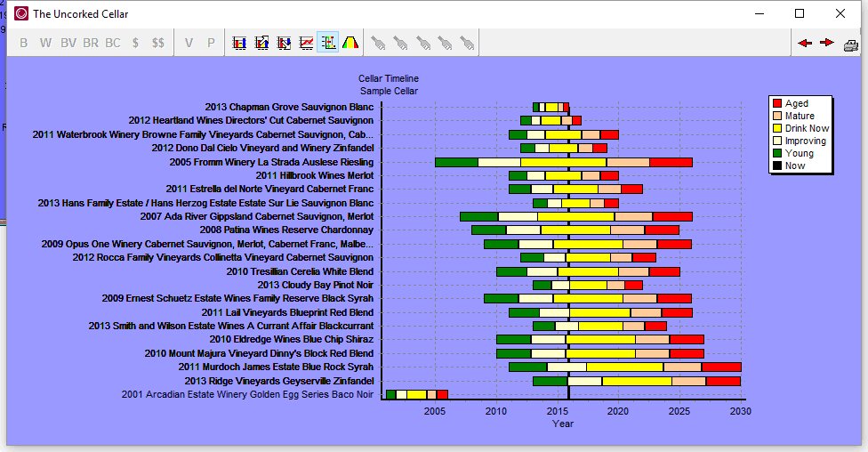
Task: Select 2010 Eldredge Wines Blue Chip Shiraz
Action: pyautogui.click(x=291, y=340)
